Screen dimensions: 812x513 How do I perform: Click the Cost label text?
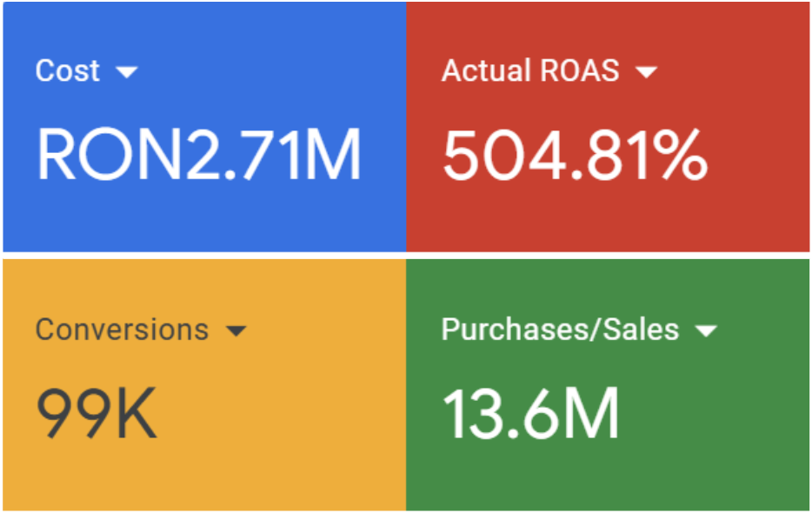(66, 71)
